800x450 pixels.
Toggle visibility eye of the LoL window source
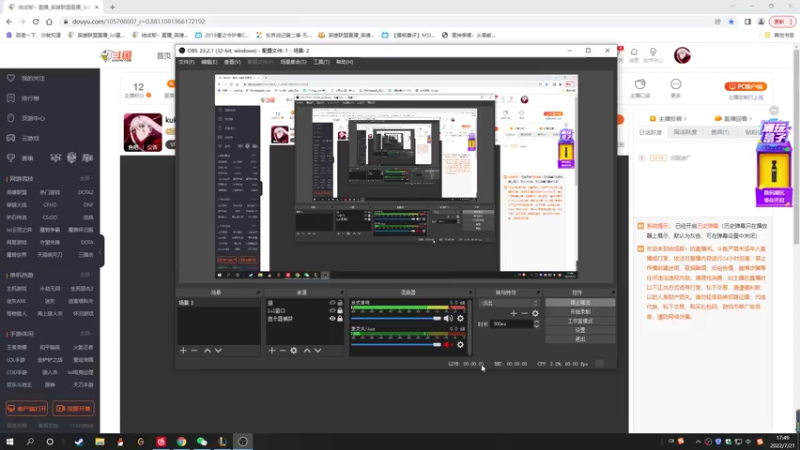332,311
